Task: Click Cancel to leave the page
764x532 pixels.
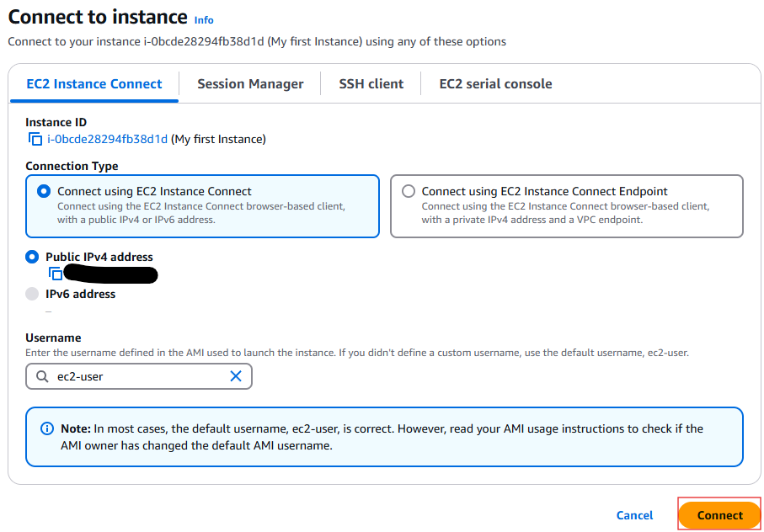Action: tap(634, 515)
